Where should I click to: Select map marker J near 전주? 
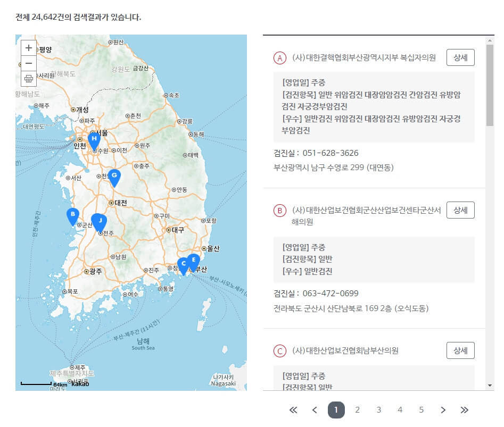tap(100, 220)
